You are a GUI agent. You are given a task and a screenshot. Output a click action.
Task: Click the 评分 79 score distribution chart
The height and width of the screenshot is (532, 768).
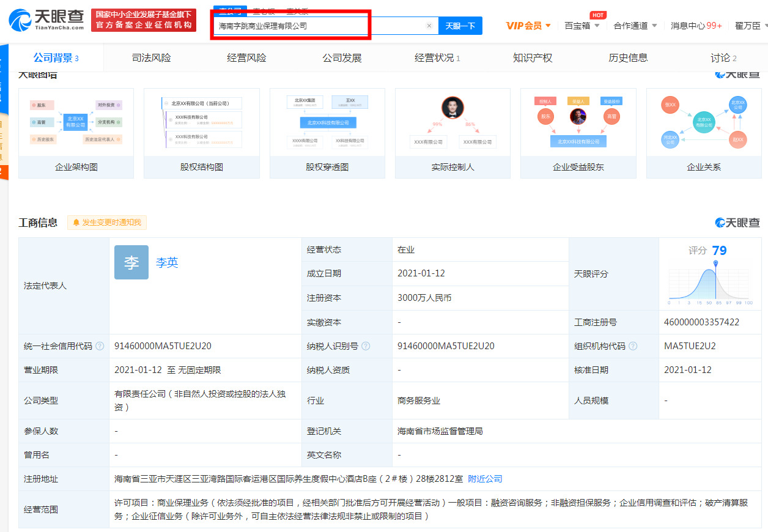[711, 284]
